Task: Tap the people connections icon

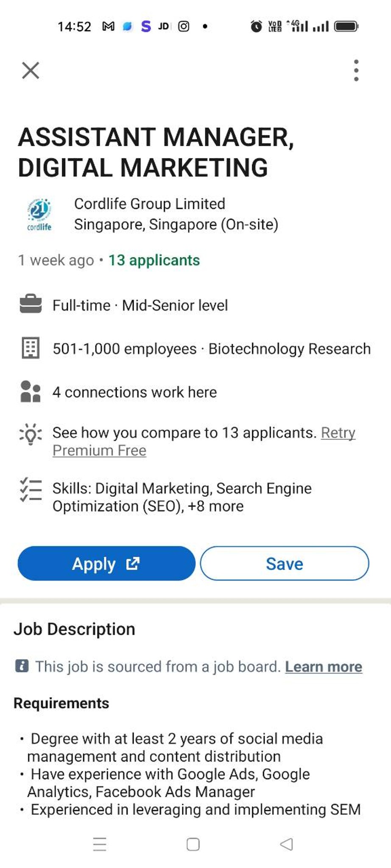Action: 31,391
